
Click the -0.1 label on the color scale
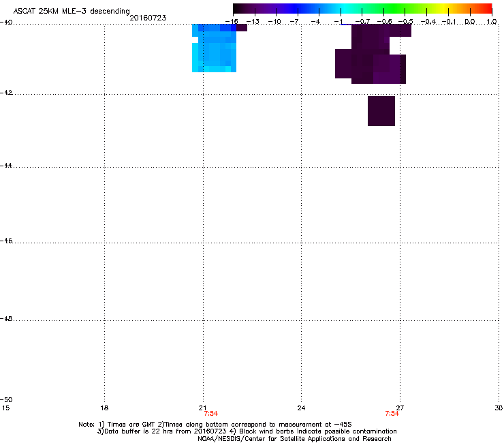click(449, 22)
